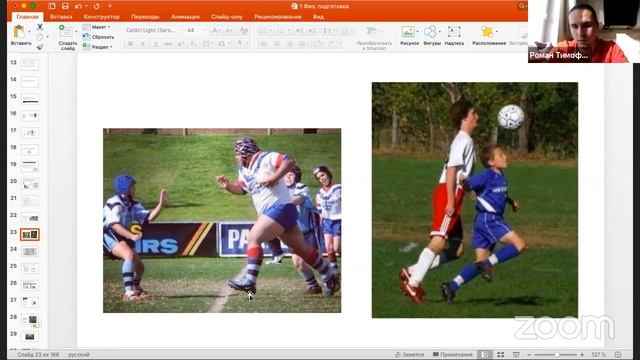The height and width of the screenshot is (360, 640).
Task: Open the Вид tab
Action: click(318, 17)
